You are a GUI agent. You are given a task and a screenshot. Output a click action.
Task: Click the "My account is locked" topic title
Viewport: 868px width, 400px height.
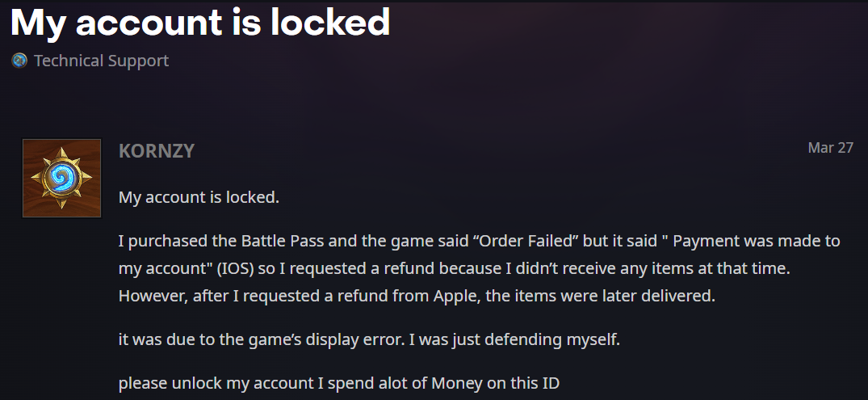[200, 22]
